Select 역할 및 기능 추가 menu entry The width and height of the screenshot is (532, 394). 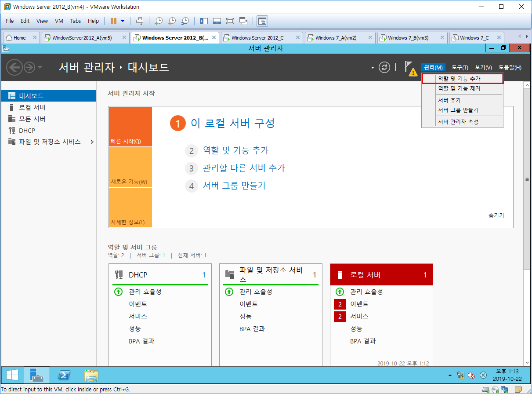462,79
